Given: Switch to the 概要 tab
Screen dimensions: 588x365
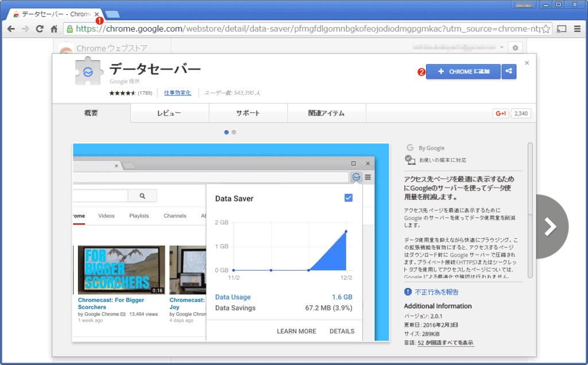Looking at the screenshot, I should [91, 113].
